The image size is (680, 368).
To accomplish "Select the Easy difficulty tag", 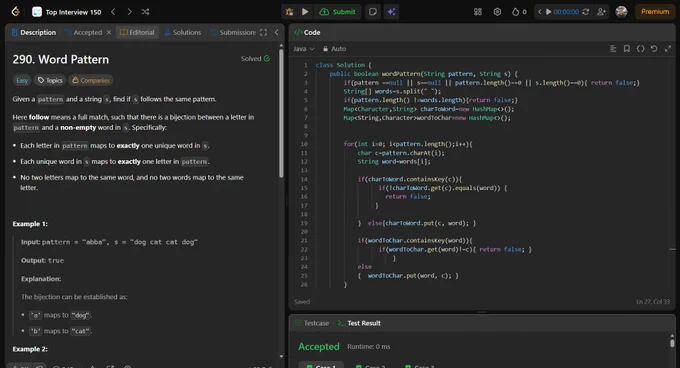I will (x=22, y=80).
